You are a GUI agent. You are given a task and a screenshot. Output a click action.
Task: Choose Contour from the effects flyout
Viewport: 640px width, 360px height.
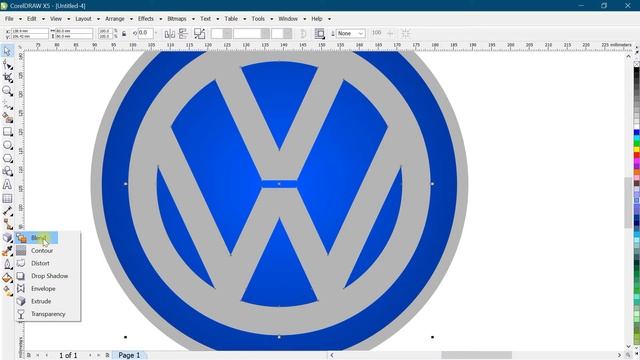point(42,251)
